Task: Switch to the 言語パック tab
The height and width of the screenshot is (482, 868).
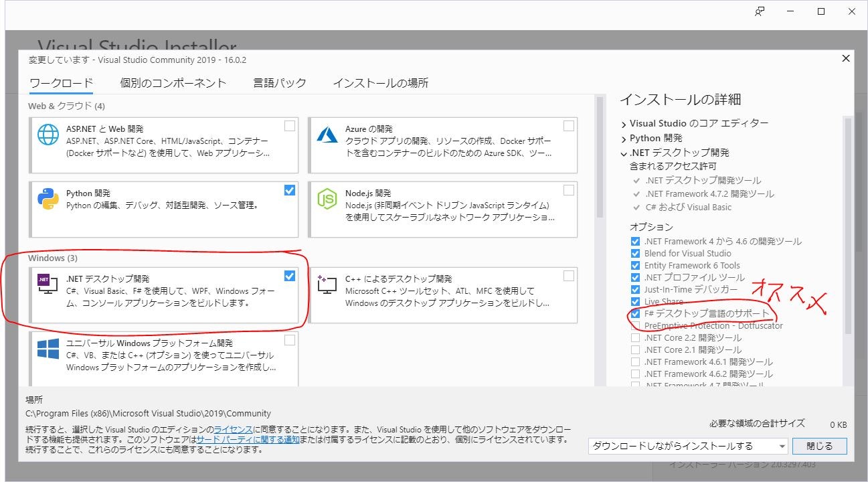Action: [280, 83]
